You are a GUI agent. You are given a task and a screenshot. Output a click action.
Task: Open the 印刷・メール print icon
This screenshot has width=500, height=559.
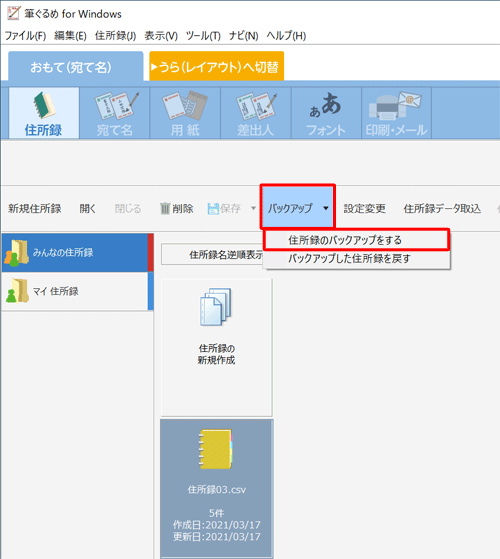point(396,113)
